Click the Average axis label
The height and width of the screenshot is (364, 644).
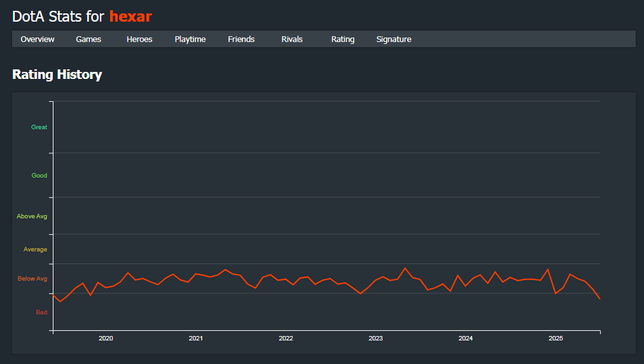[35, 249]
